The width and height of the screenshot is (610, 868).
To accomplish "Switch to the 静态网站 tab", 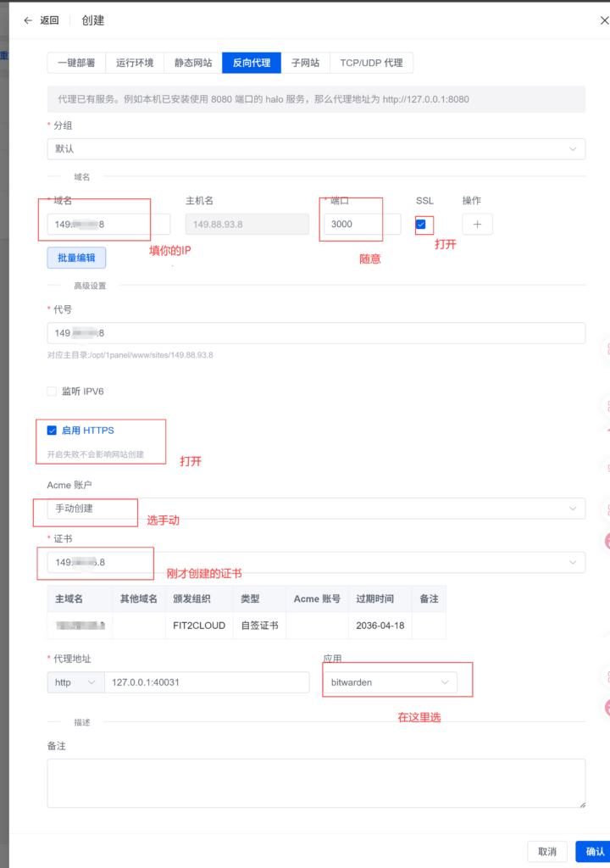I will [x=193, y=63].
